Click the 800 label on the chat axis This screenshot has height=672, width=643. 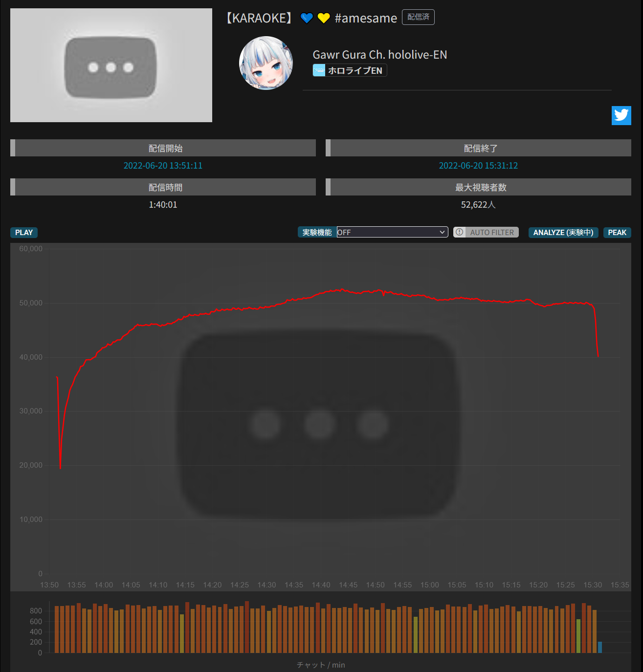36,611
